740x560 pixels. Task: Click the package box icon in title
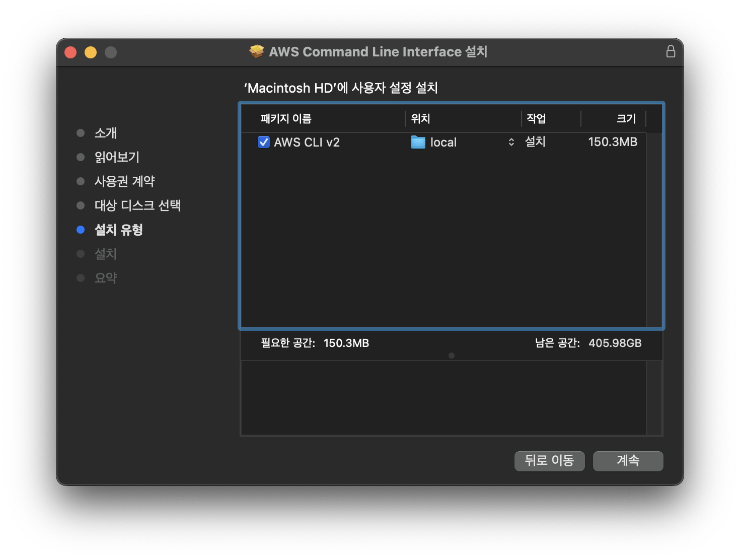(x=257, y=51)
